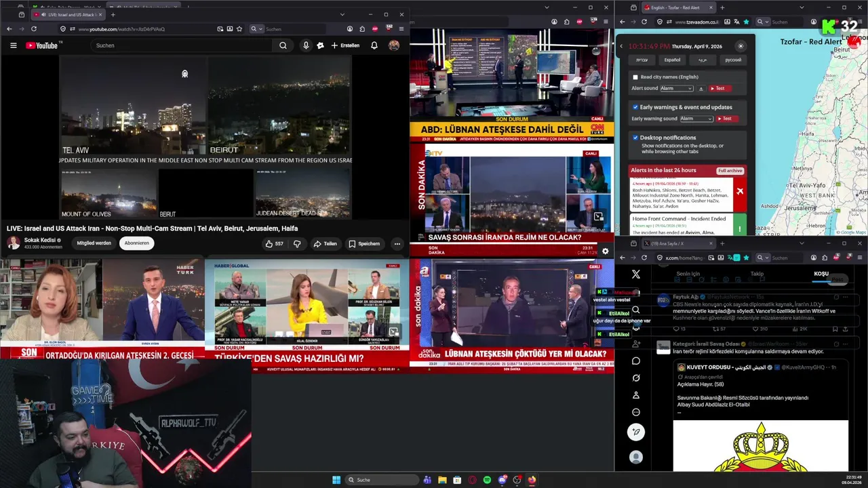Image resolution: width=868 pixels, height=488 pixels.
Task: Open Spotify from the taskbar
Action: pos(487,480)
